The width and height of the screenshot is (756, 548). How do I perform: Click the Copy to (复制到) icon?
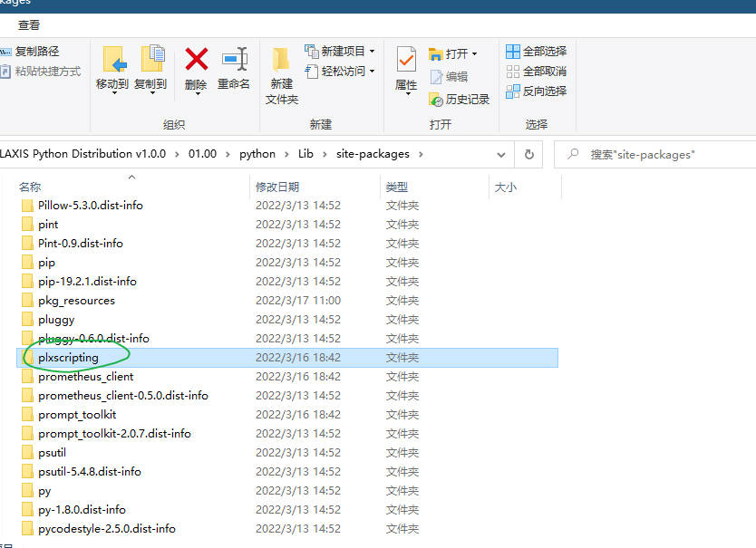152,59
